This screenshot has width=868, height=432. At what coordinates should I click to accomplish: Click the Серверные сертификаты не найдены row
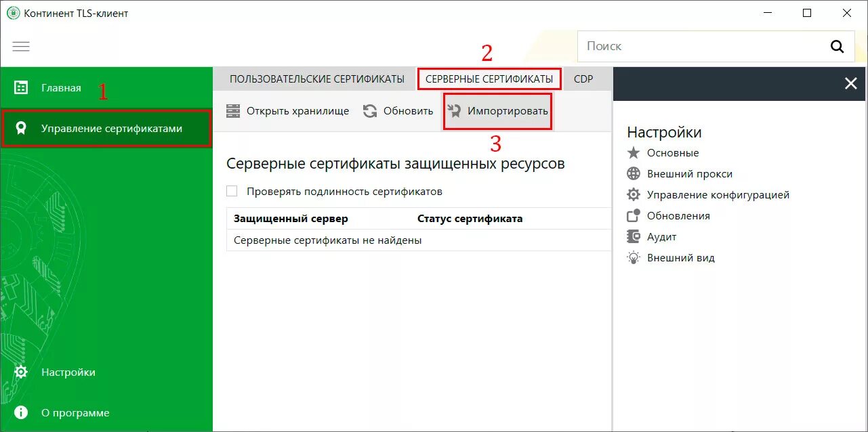pyautogui.click(x=419, y=240)
